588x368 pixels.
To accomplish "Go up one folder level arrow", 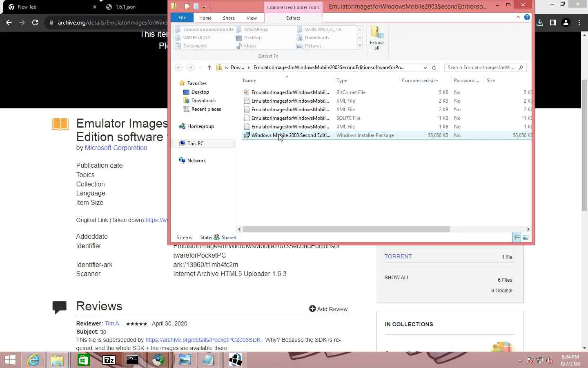I will click(209, 67).
